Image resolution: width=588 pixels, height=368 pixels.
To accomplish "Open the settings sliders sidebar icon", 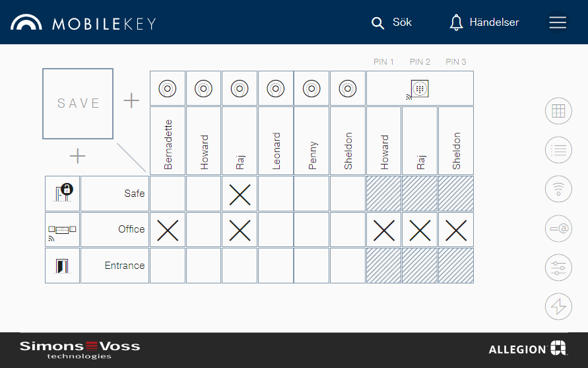I will coord(558,268).
